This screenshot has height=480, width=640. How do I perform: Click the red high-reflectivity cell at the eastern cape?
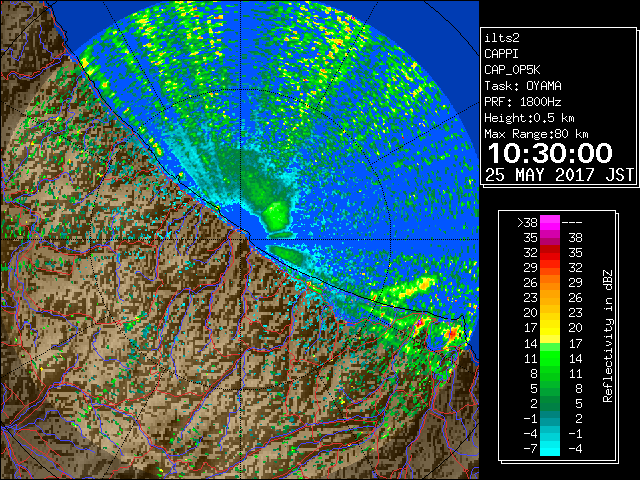pyautogui.click(x=452, y=334)
